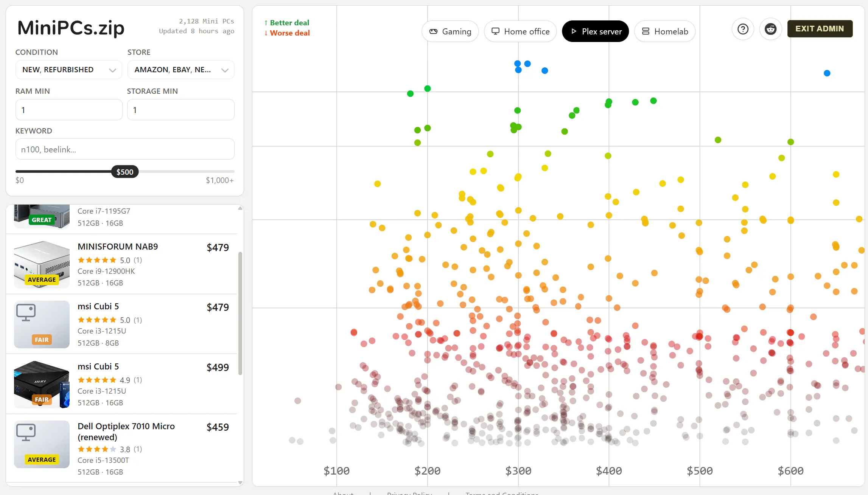Click the GREAT badge on the top listing
The width and height of the screenshot is (868, 495).
coord(42,220)
